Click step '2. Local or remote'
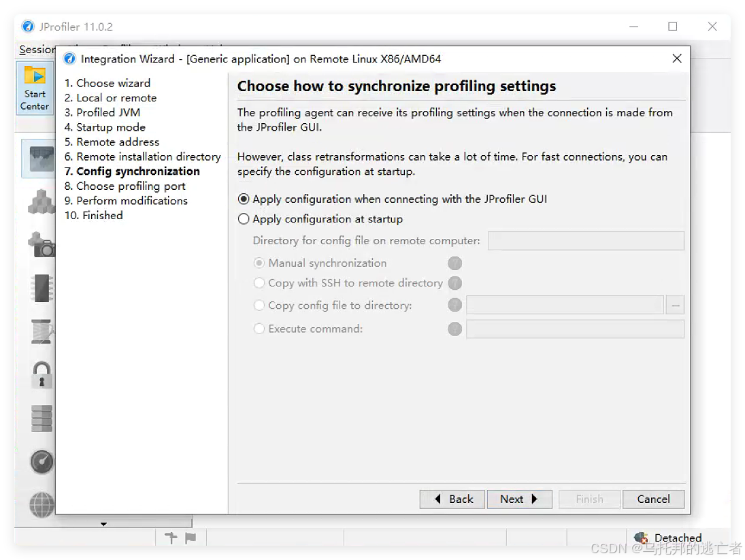This screenshot has width=745, height=560. click(x=110, y=98)
